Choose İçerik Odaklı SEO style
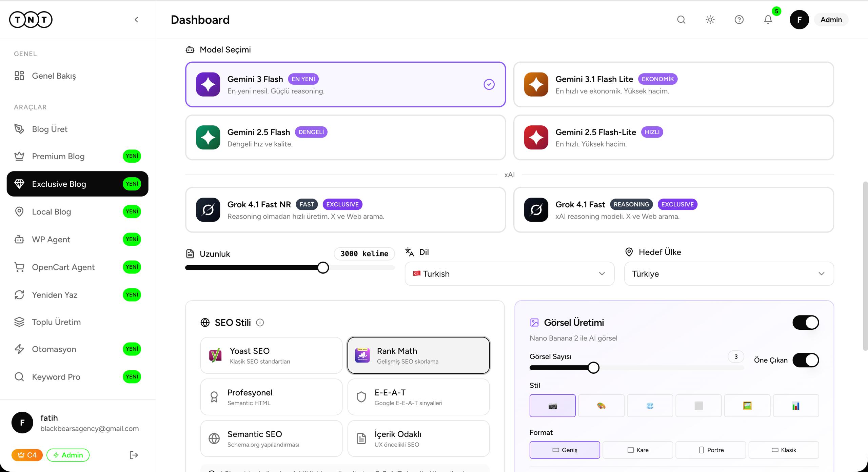Screen dimensions: 868x472 pyautogui.click(x=418, y=439)
